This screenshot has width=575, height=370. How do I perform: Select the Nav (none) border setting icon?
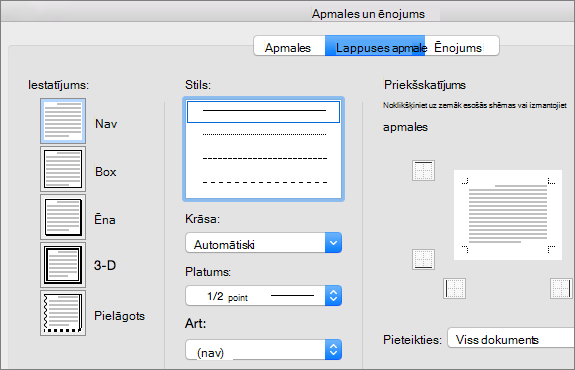[x=63, y=121]
